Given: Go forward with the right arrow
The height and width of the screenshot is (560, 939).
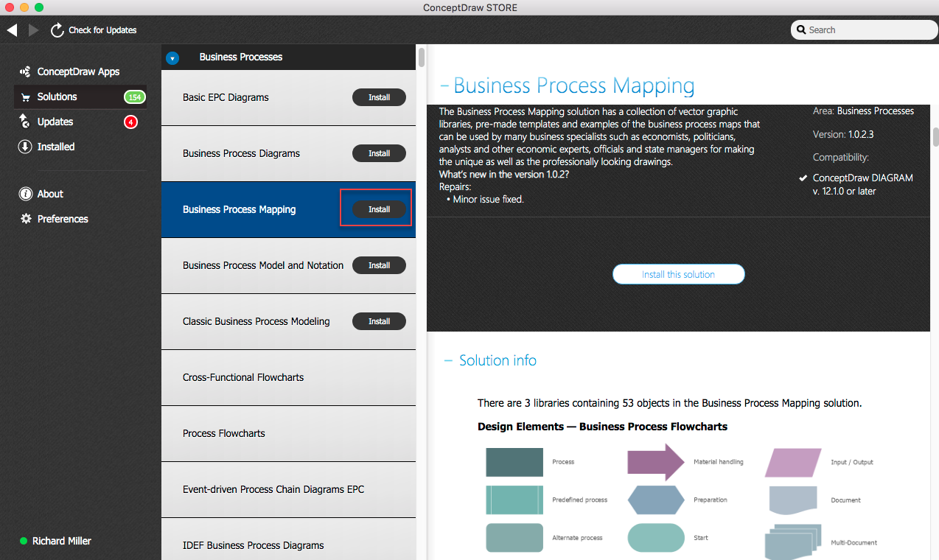Looking at the screenshot, I should click(x=34, y=30).
